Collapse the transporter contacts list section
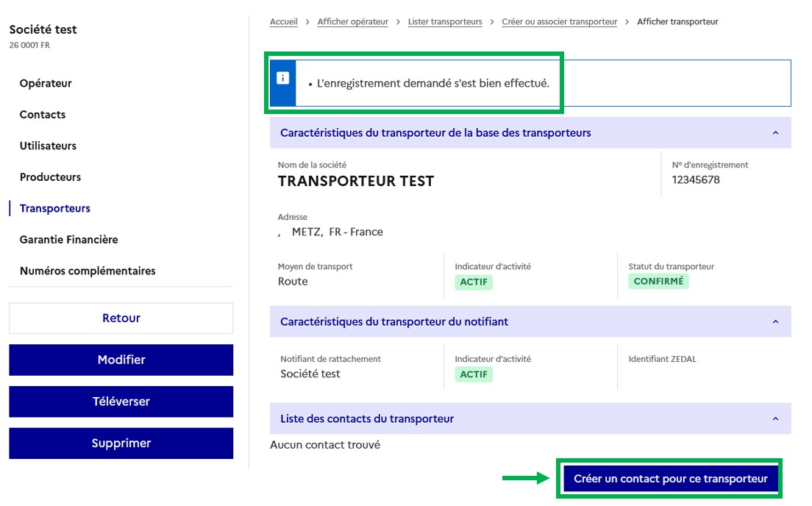812x506 pixels. tap(774, 418)
